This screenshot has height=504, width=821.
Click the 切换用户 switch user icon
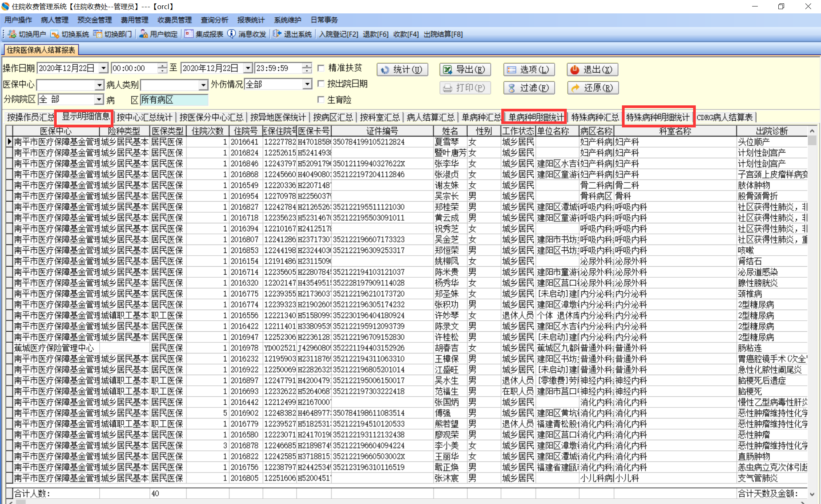[x=13, y=34]
